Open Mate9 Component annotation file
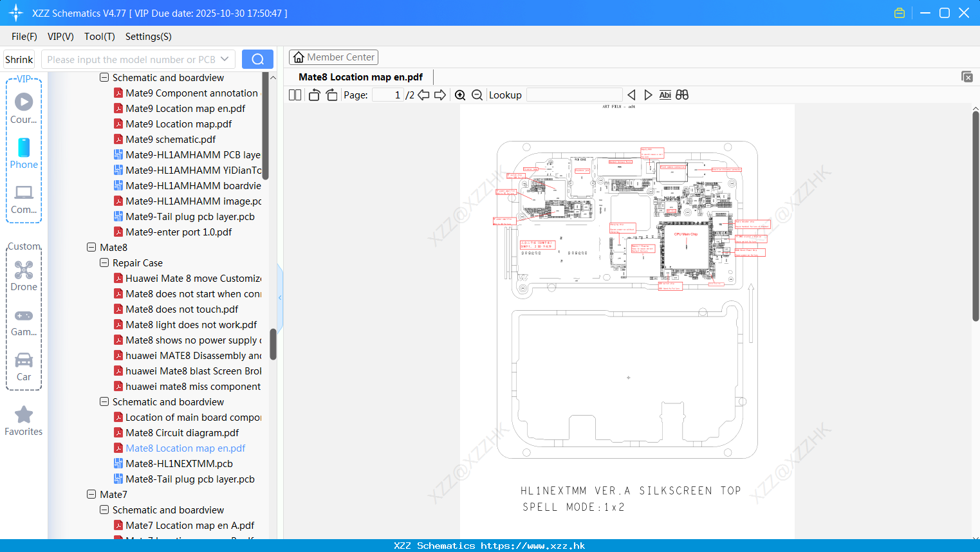The width and height of the screenshot is (980, 552). (192, 93)
